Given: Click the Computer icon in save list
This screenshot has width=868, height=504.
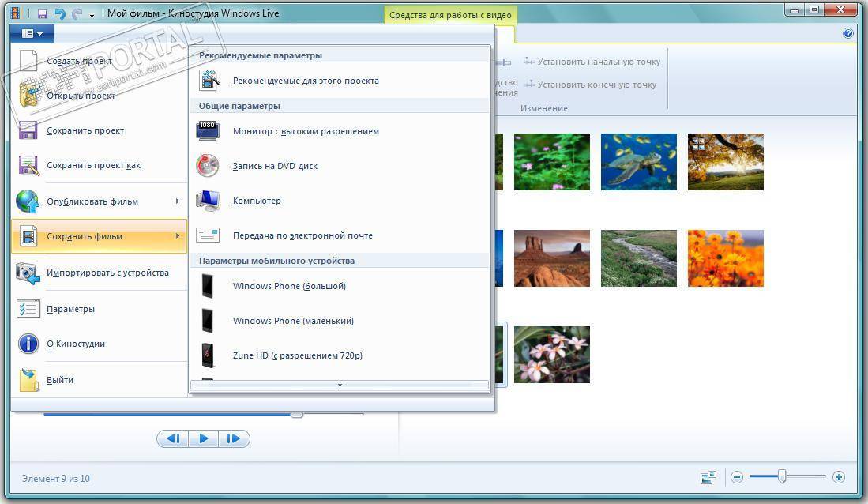Looking at the screenshot, I should pos(209,201).
